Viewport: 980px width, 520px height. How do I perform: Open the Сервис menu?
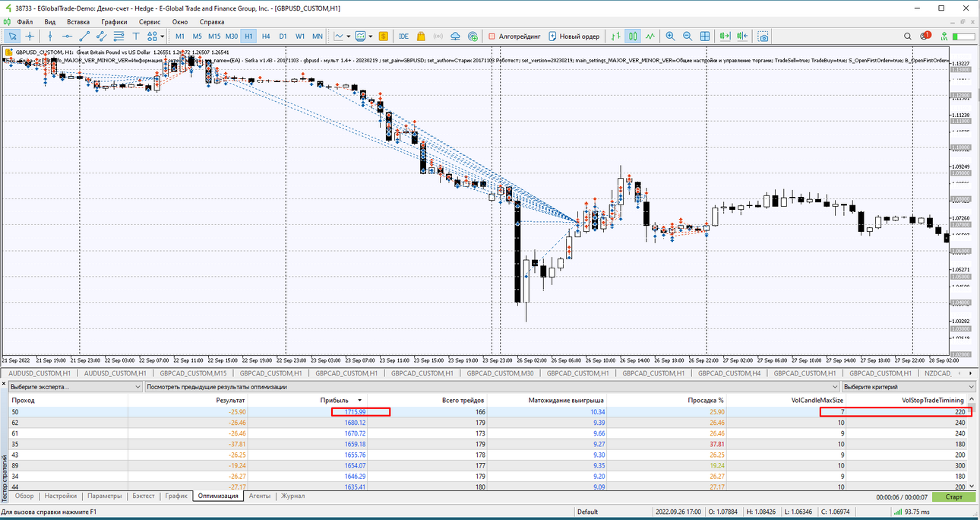point(149,22)
